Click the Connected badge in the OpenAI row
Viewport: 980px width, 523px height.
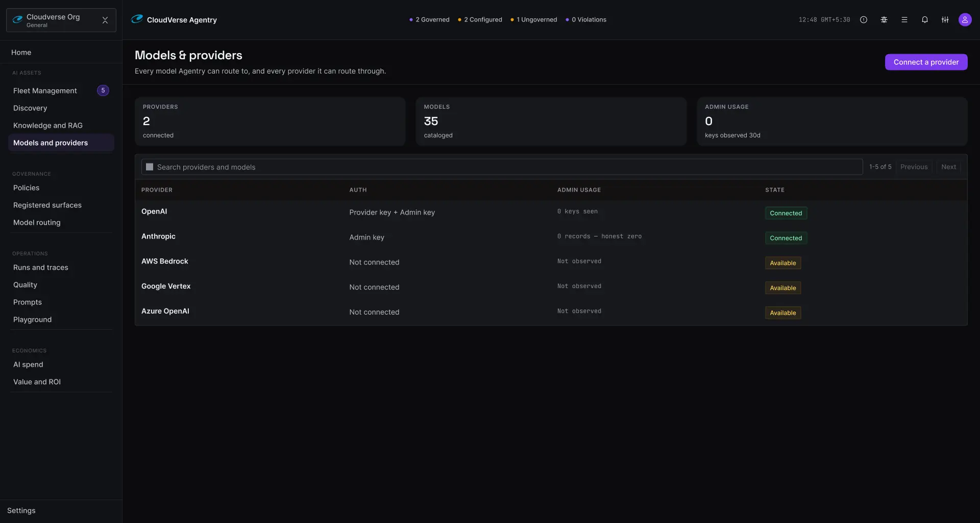coord(786,213)
